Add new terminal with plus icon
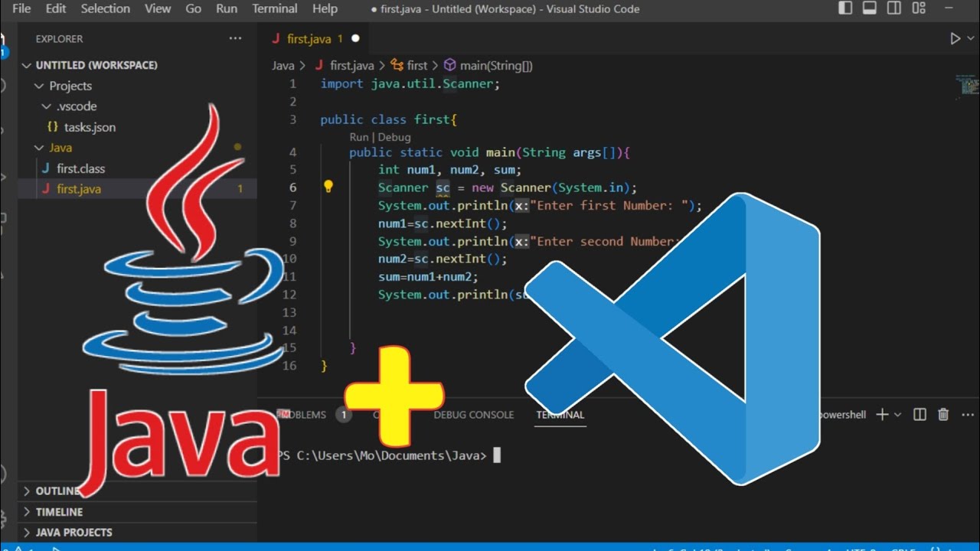Viewport: 980px width, 551px height. coord(882,414)
